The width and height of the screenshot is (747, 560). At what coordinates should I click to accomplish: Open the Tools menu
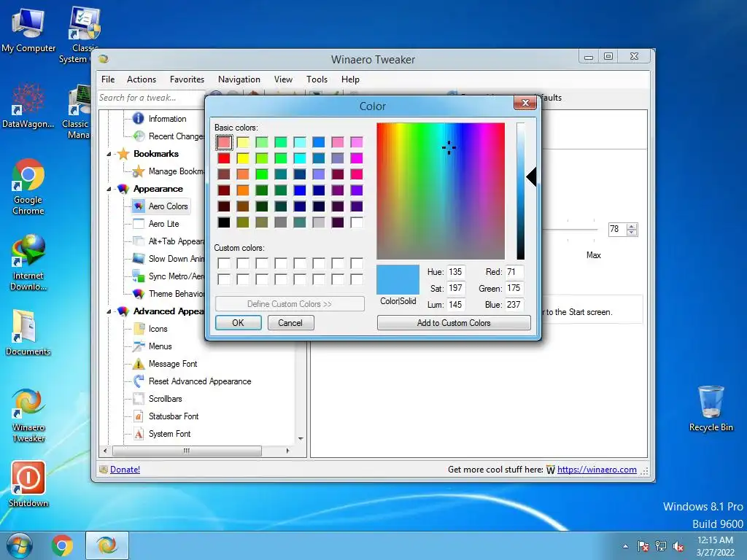(x=317, y=79)
